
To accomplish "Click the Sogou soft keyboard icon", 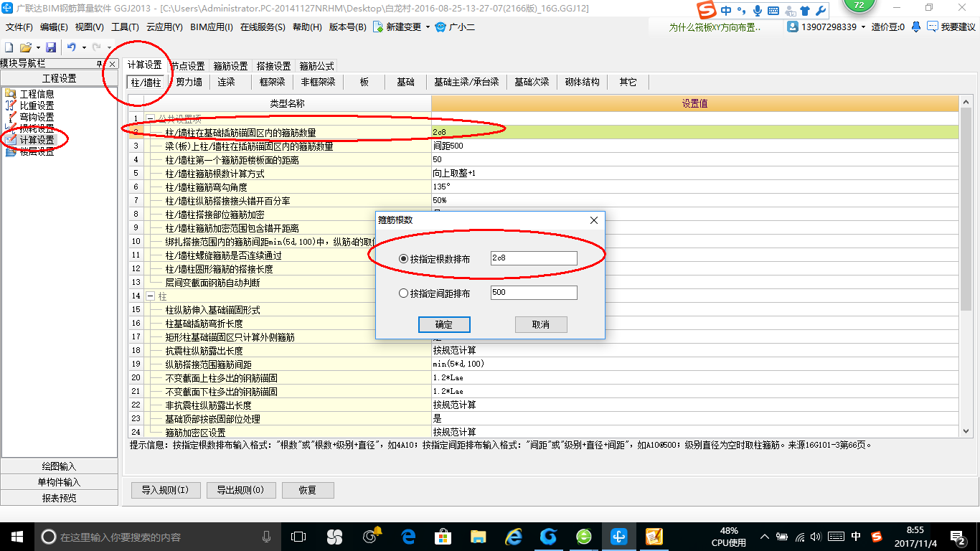I will (x=773, y=11).
